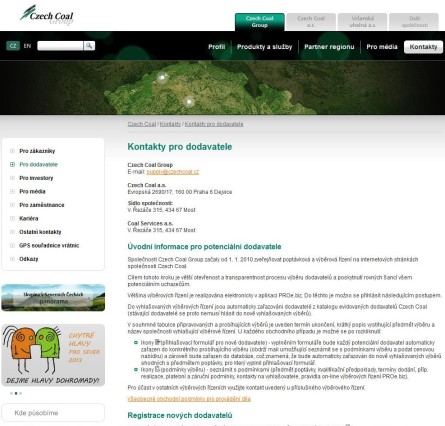This screenshot has height=426, width=445.
Task: Switch language to EN
Action: tap(27, 46)
